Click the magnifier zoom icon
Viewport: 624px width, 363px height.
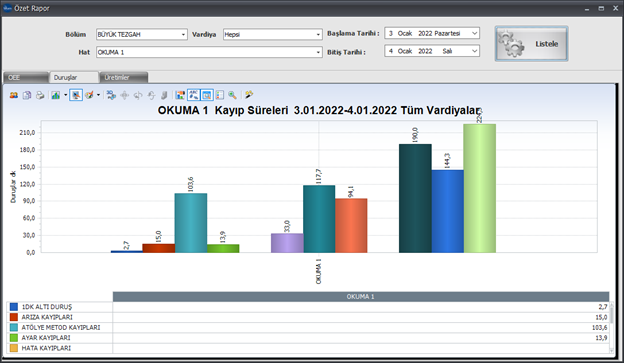tap(232, 95)
